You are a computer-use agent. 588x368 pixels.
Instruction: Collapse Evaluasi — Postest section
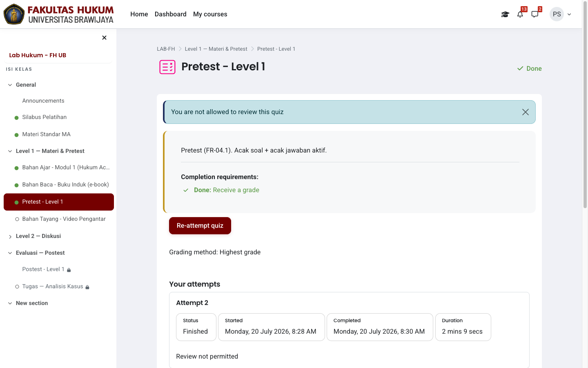click(x=10, y=253)
